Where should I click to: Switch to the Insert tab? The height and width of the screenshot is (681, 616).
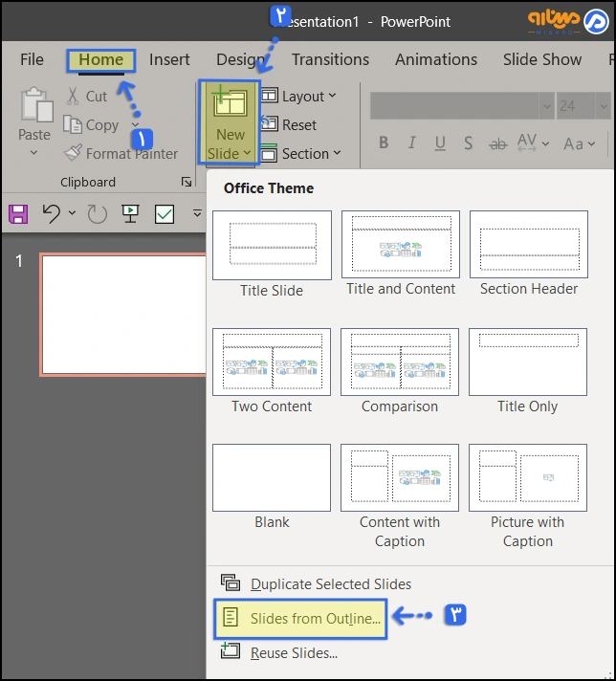pos(169,59)
